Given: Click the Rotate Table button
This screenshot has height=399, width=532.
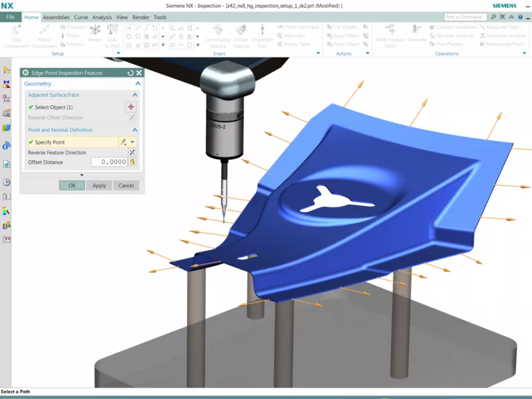Looking at the screenshot, I should point(294,44).
